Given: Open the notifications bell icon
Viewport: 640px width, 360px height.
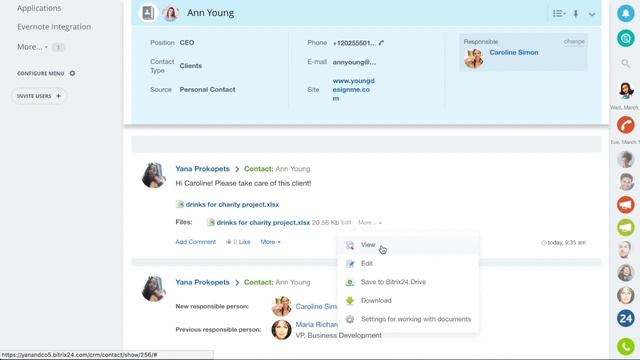Looking at the screenshot, I should pos(625,13).
